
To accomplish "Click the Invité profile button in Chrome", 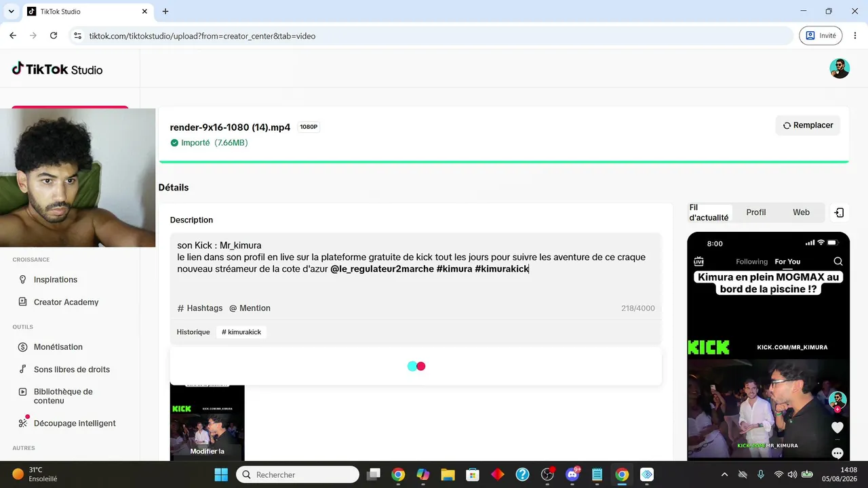I will click(x=821, y=35).
